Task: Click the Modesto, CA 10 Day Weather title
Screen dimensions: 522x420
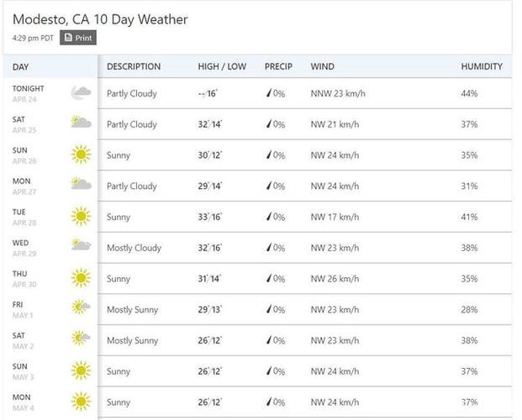Action: (x=100, y=19)
